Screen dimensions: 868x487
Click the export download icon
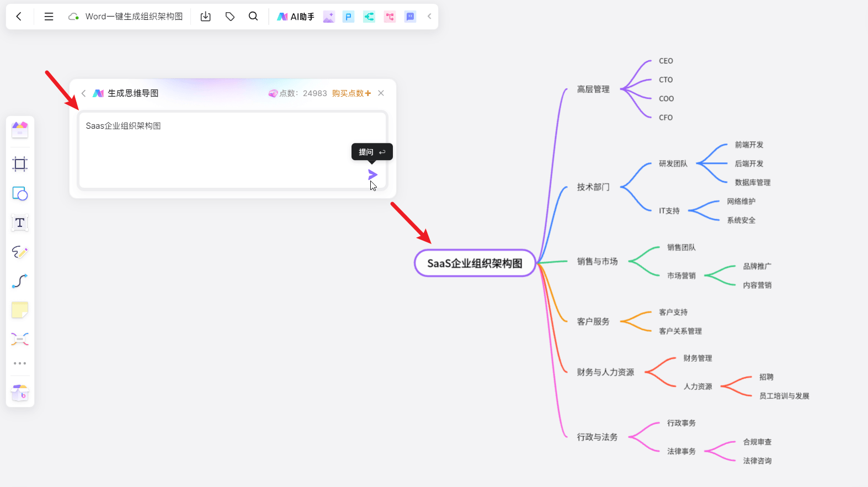tap(206, 17)
